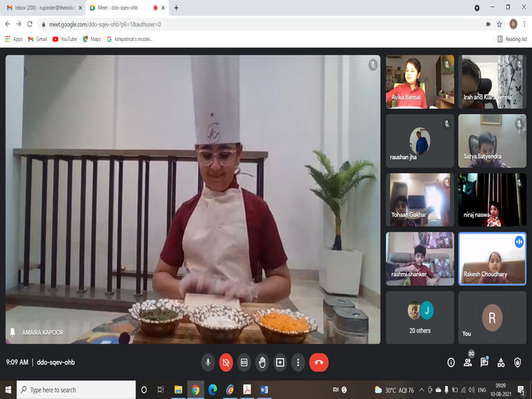Open the Chrome three-dot menu
The width and height of the screenshot is (532, 399).
pyautogui.click(x=524, y=24)
